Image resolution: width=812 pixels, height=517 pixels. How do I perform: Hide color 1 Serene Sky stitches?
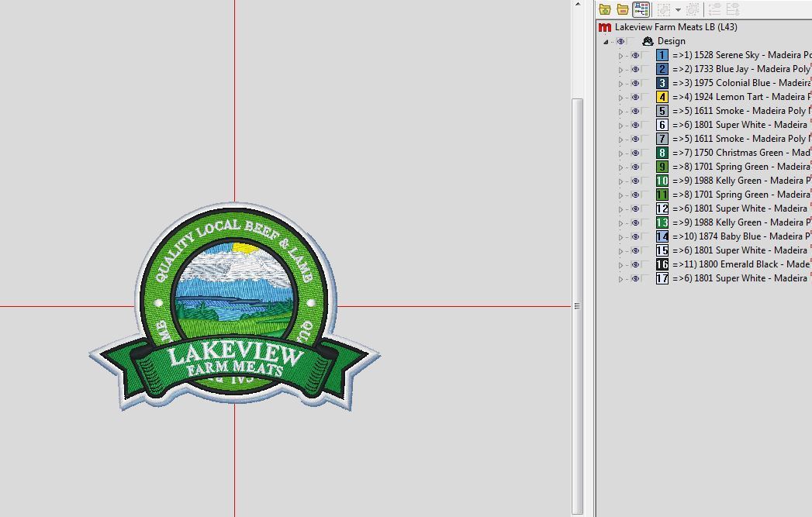(x=635, y=55)
